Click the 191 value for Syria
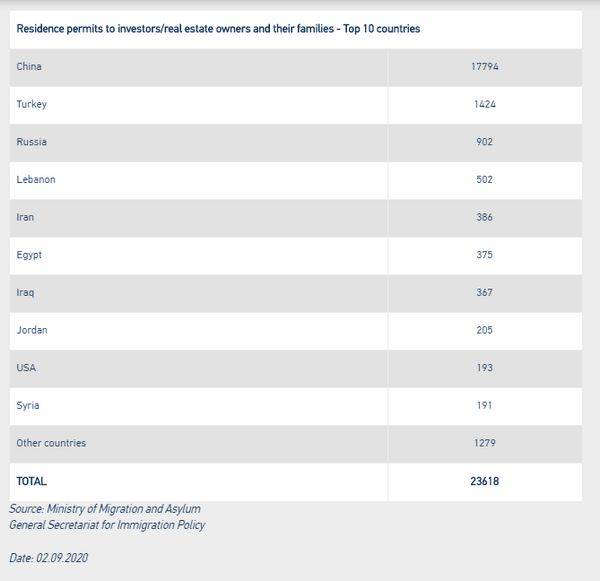 (x=484, y=405)
